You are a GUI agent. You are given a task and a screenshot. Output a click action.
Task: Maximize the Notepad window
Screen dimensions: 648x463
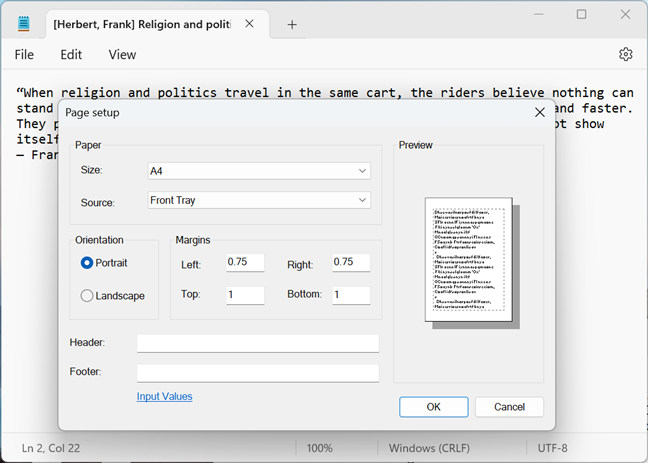(x=581, y=14)
